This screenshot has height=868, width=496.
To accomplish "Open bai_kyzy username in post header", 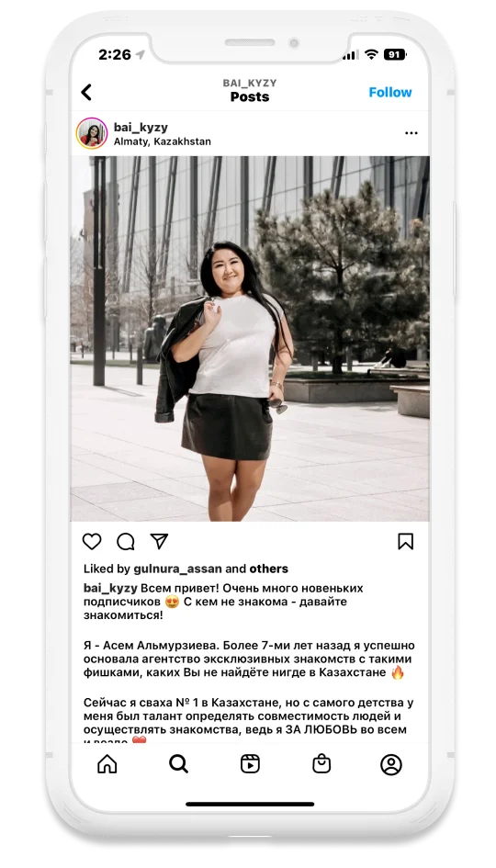I will pos(141,128).
